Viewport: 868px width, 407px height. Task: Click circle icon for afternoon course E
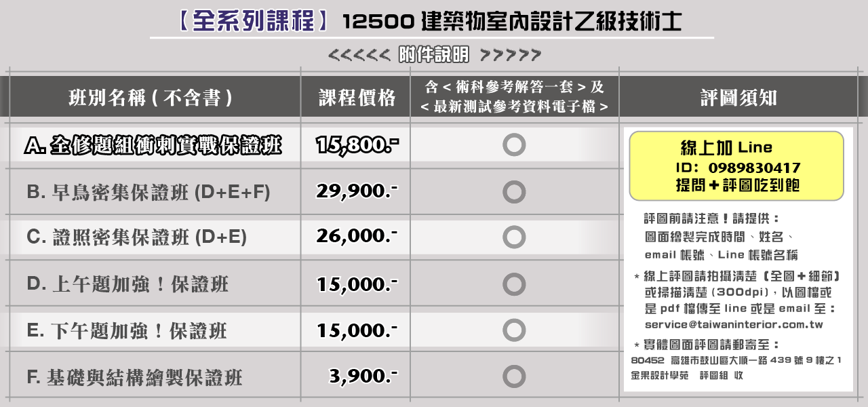pos(514,330)
